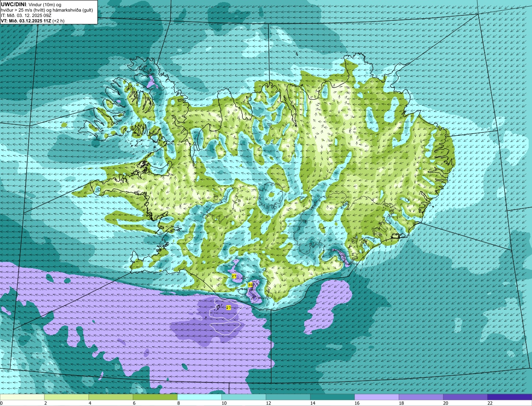Click the "10" tick label on the color scale
532x406 pixels.
pyautogui.click(x=224, y=403)
